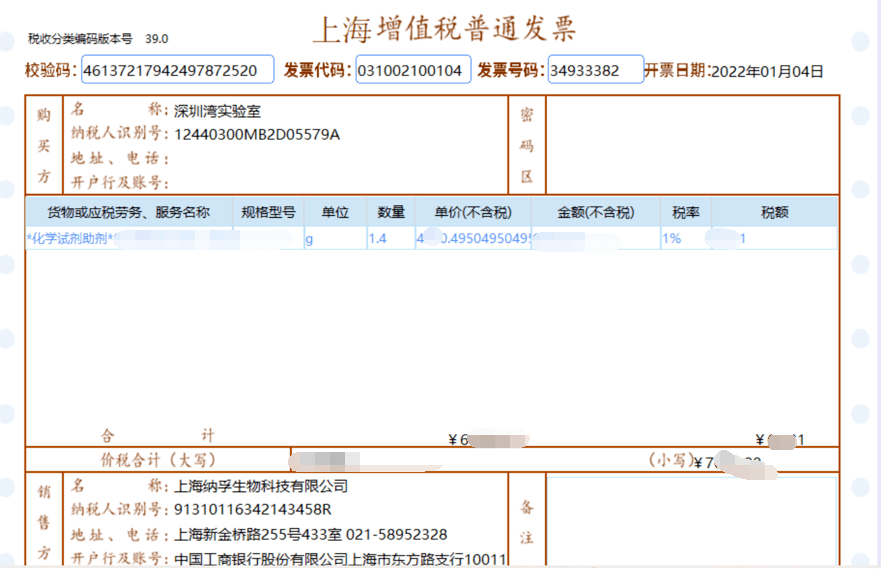Click the 金额(不含税) column header
The image size is (881, 577).
tap(596, 212)
